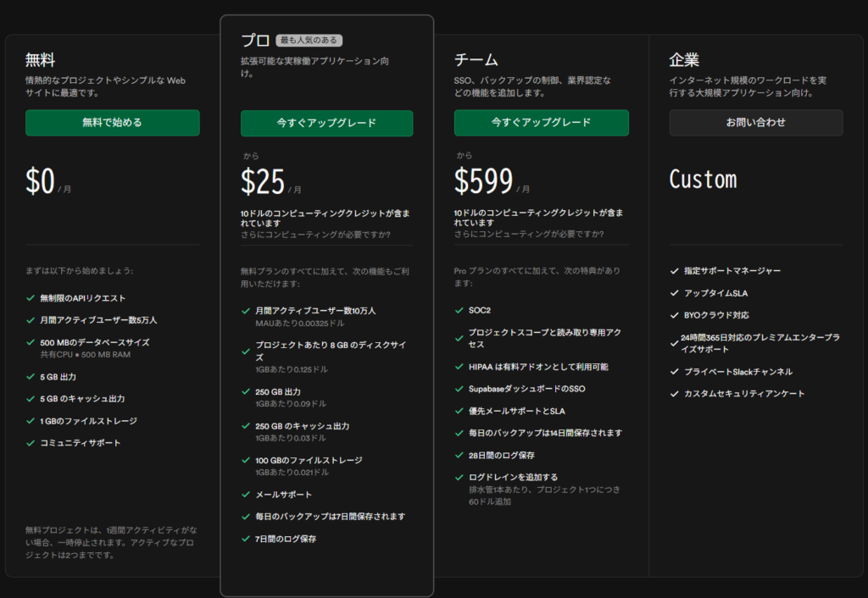Click the 無料で始める button
868x598 pixels.
112,123
